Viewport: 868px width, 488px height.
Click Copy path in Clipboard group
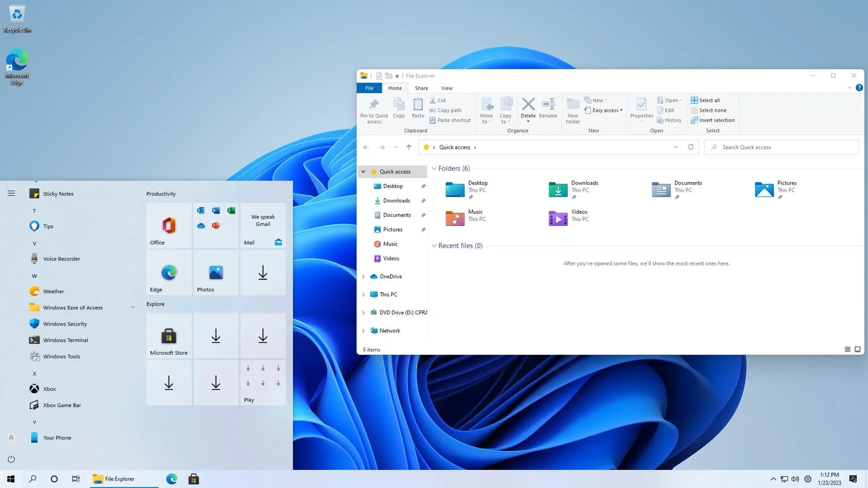click(x=446, y=110)
